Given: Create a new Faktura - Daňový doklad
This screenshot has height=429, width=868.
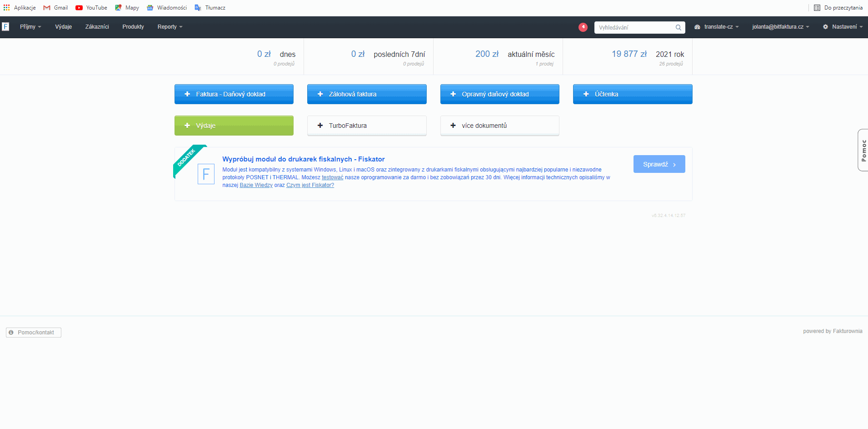Looking at the screenshot, I should tap(234, 94).
